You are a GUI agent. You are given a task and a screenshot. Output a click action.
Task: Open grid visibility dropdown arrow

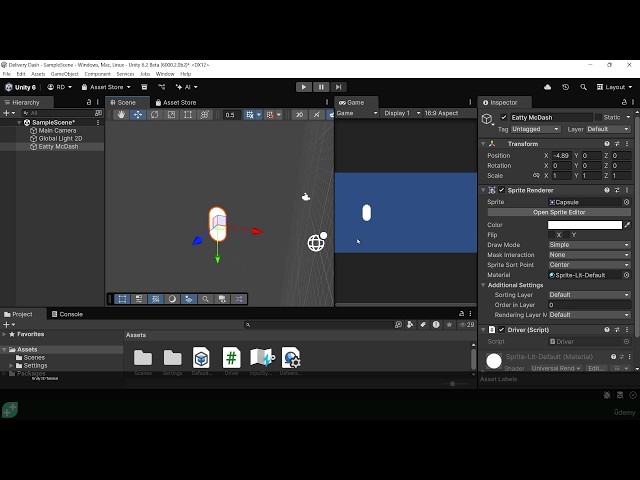coord(259,115)
